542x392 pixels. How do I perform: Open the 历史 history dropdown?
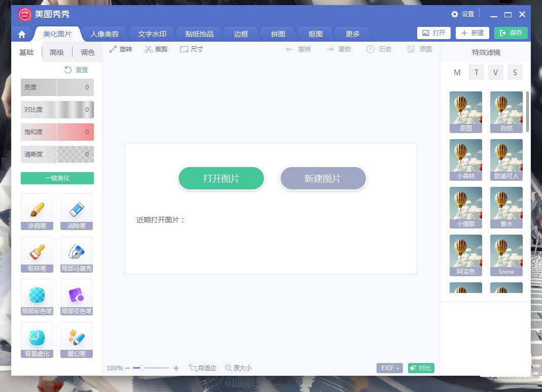pos(379,49)
